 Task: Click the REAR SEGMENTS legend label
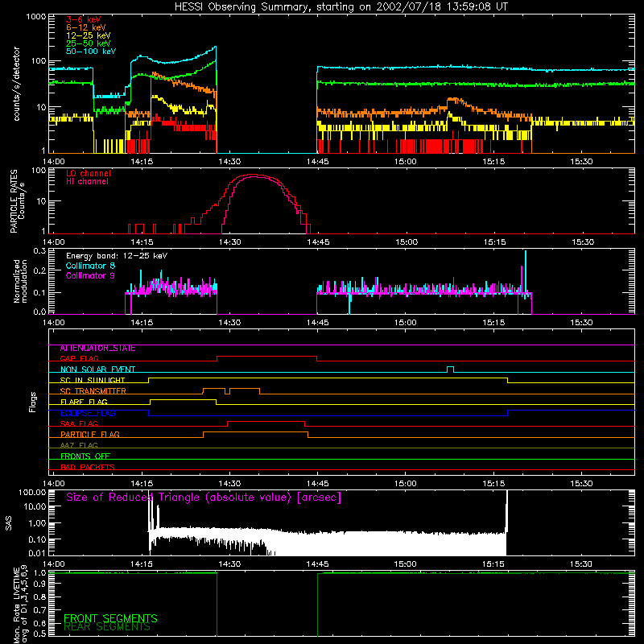tap(107, 627)
